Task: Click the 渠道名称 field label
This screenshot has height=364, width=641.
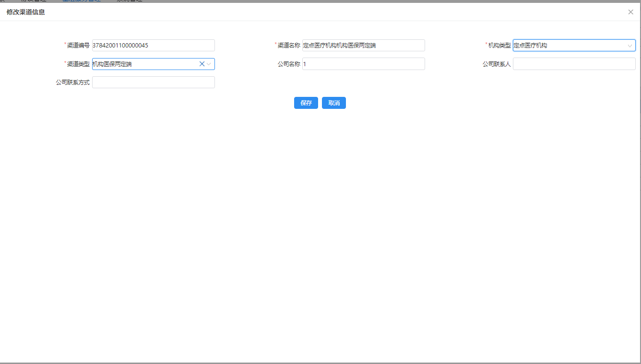Action: 289,46
